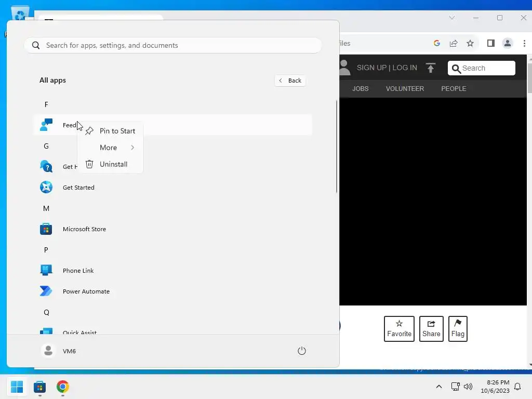Click the webpage Search box
Screen dimensions: 532x399
click(482, 68)
